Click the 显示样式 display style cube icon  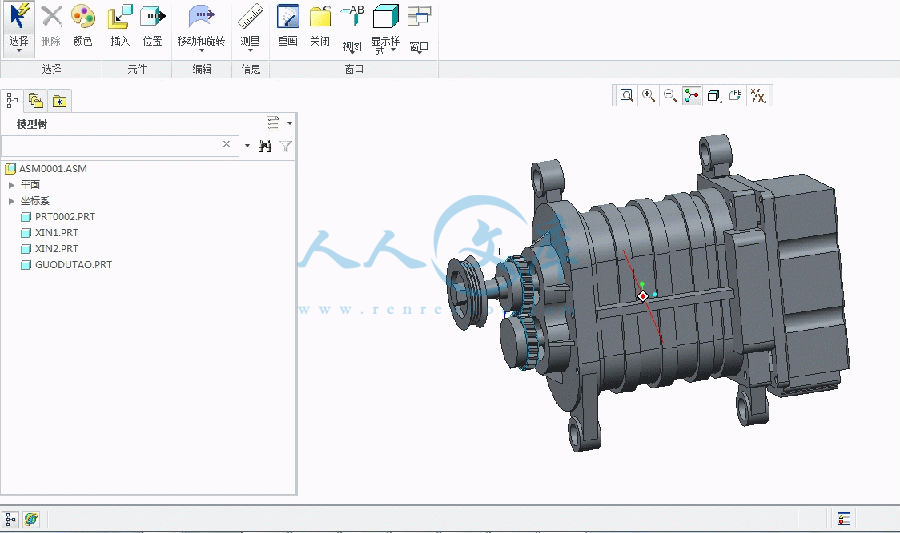(x=385, y=17)
